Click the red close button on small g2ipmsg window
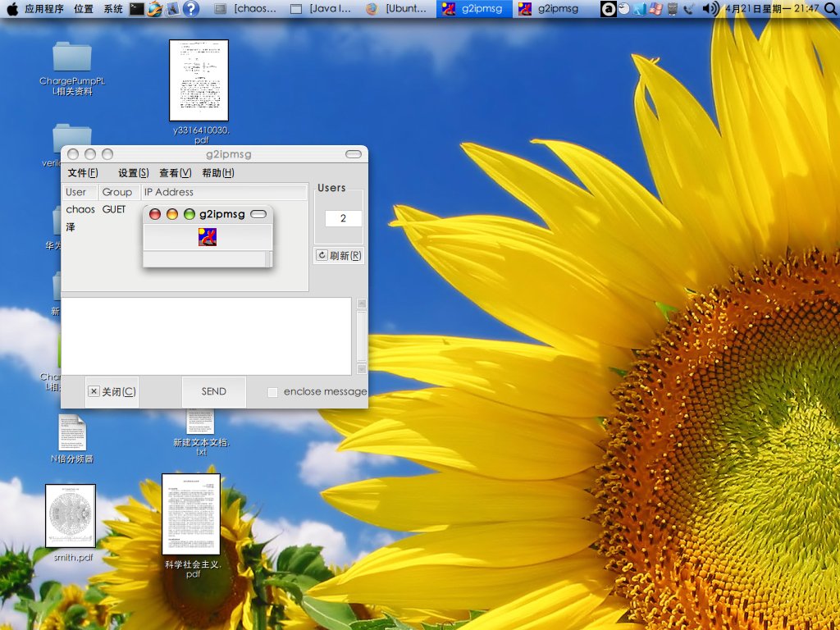Viewport: 840px width, 630px height. point(155,214)
